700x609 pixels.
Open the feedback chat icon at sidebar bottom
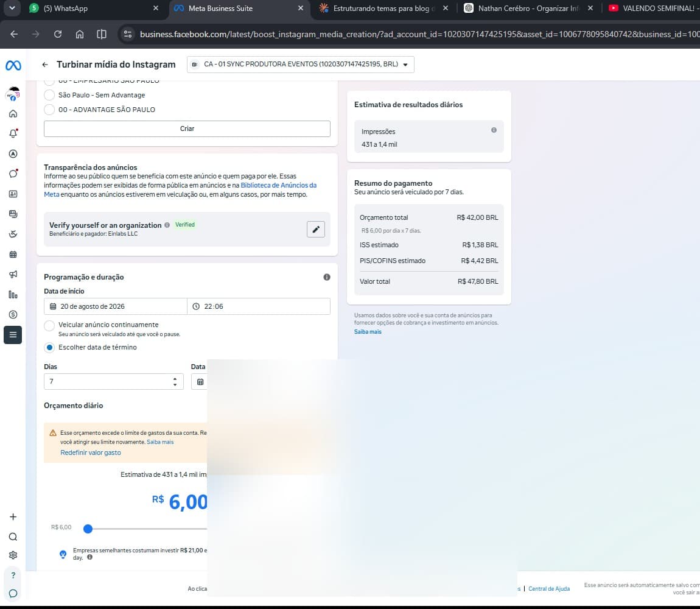coord(13,593)
